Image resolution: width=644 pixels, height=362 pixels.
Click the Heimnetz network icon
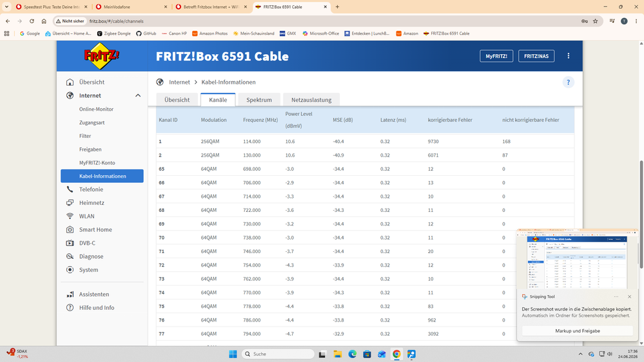click(70, 203)
